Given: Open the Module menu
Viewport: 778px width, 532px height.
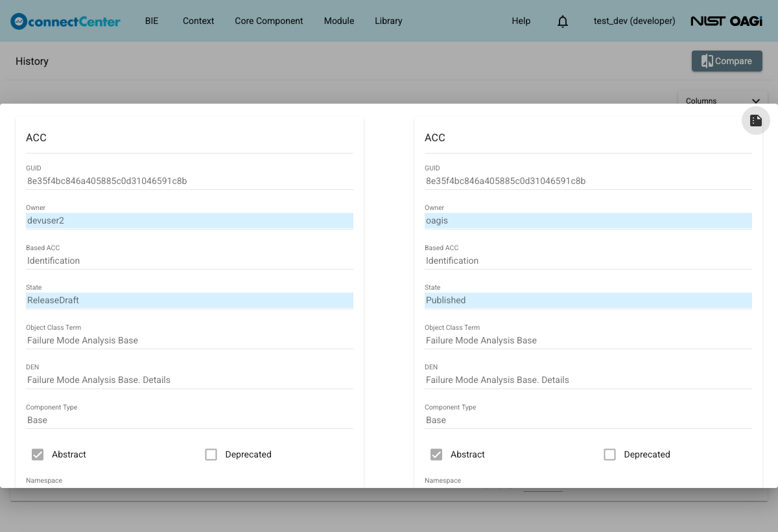Looking at the screenshot, I should tap(339, 21).
